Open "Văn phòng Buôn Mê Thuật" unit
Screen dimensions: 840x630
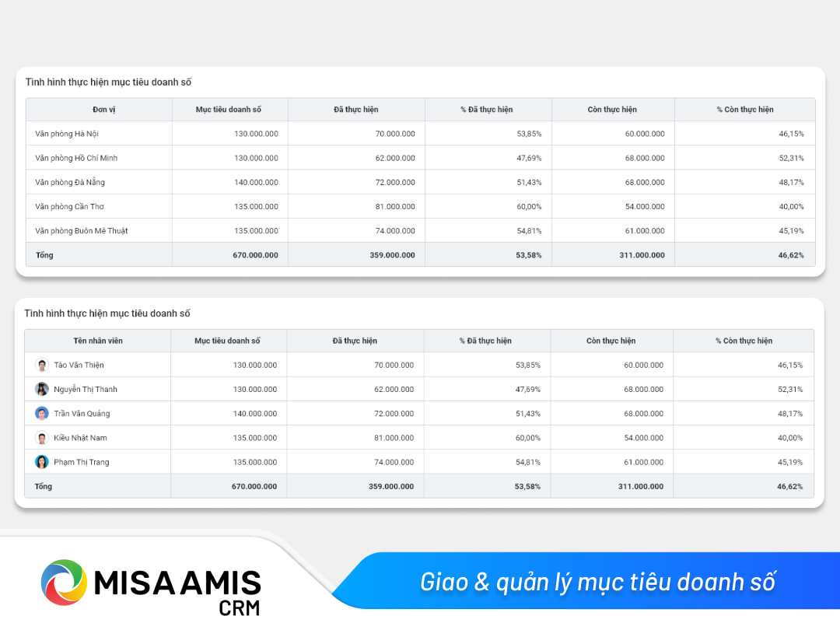click(x=82, y=231)
